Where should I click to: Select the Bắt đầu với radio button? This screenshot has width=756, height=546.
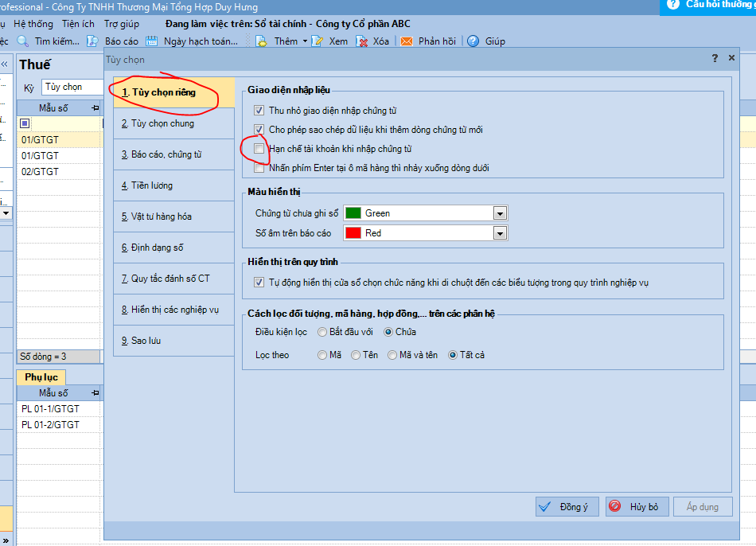[x=322, y=332]
